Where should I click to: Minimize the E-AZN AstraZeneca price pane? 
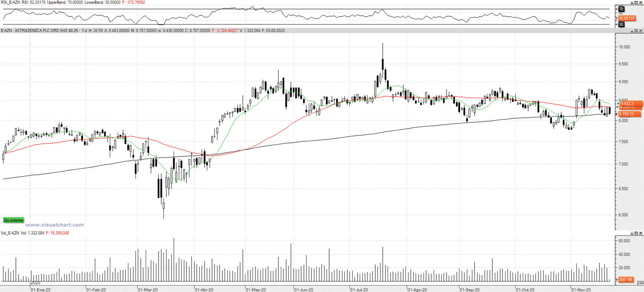(632, 31)
